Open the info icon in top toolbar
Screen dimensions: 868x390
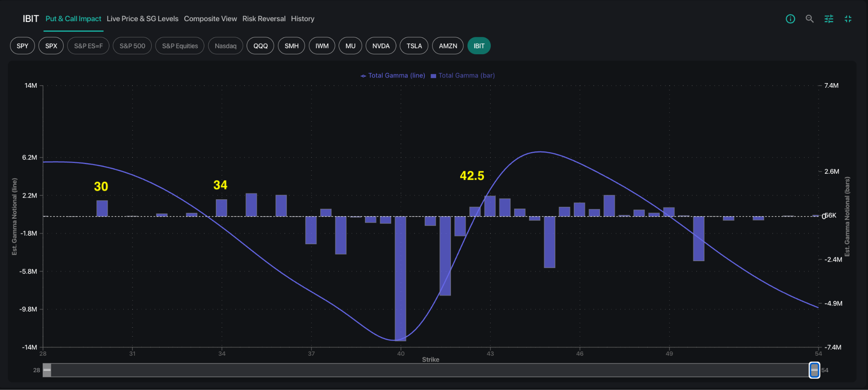790,19
